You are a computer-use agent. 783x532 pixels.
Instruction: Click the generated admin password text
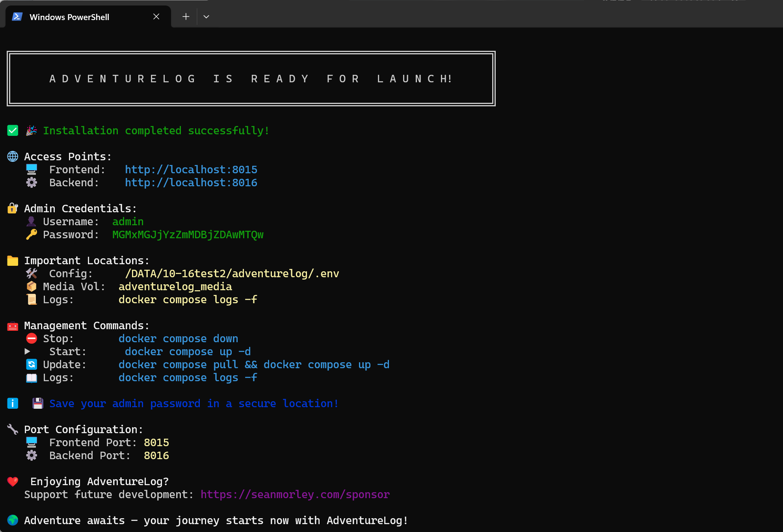pos(188,235)
